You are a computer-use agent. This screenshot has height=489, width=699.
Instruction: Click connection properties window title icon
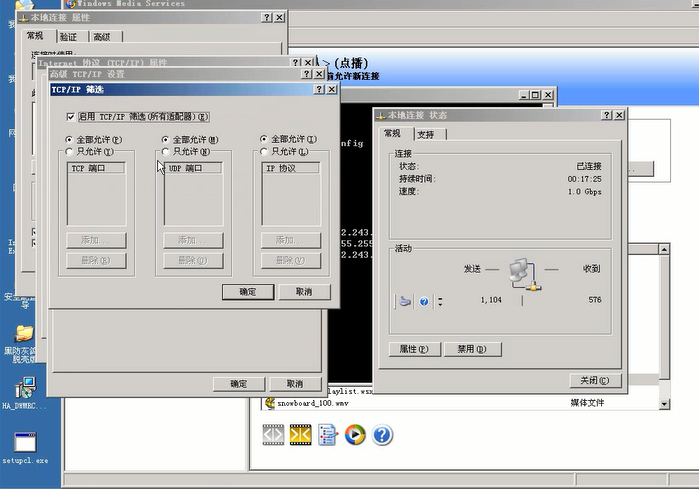[24, 18]
